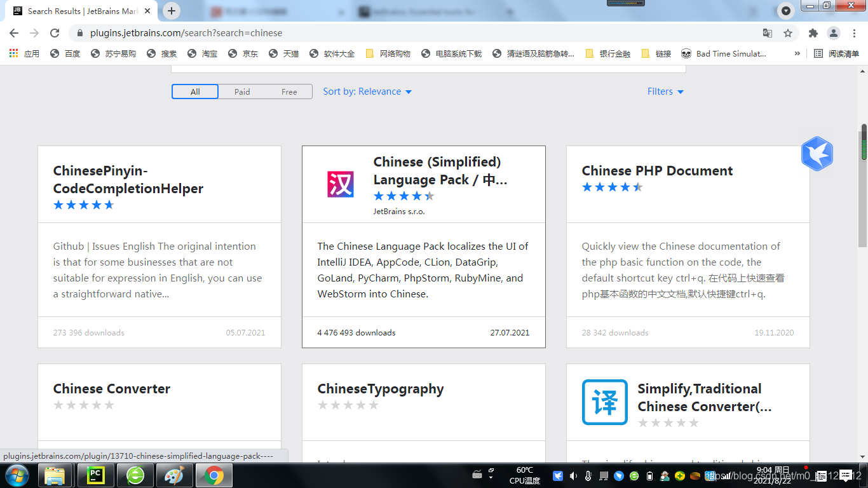Open a new tab with the plus button
868x488 pixels.
(x=172, y=11)
